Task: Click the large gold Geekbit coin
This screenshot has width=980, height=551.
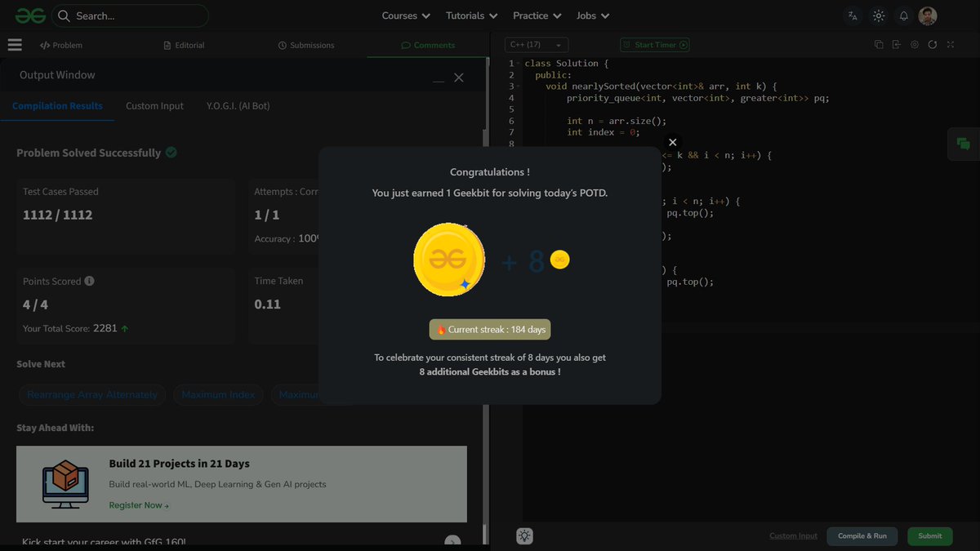Action: tap(448, 260)
